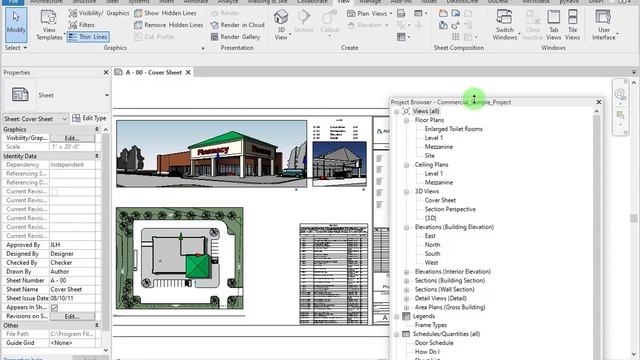Image resolution: width=640 pixels, height=360 pixels.
Task: Select the Site floor plan
Action: (429, 156)
